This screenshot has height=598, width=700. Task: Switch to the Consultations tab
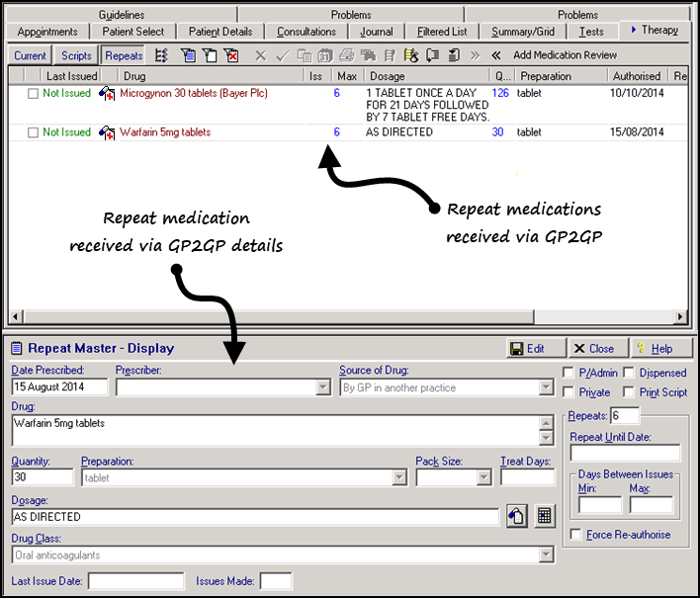306,32
